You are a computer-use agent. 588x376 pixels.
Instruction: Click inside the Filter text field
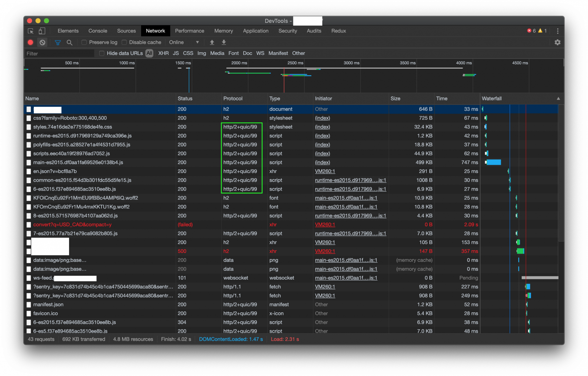tap(59, 54)
